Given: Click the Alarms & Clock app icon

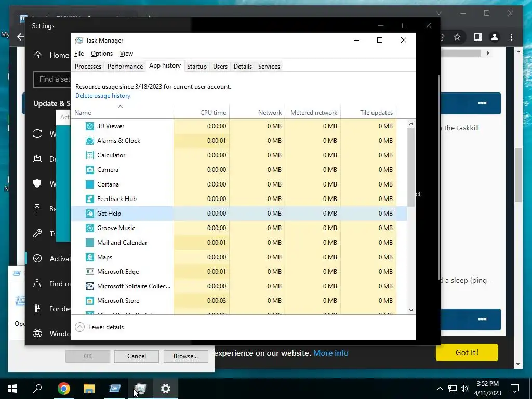Looking at the screenshot, I should click(89, 141).
